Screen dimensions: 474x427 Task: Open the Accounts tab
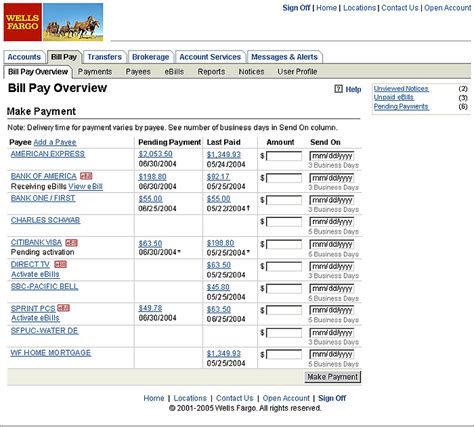pyautogui.click(x=24, y=57)
